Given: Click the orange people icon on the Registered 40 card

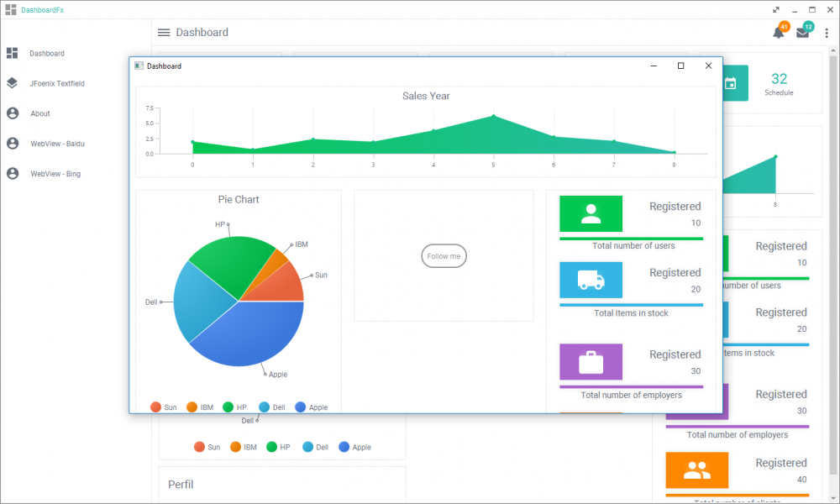Looking at the screenshot, I should tap(697, 470).
